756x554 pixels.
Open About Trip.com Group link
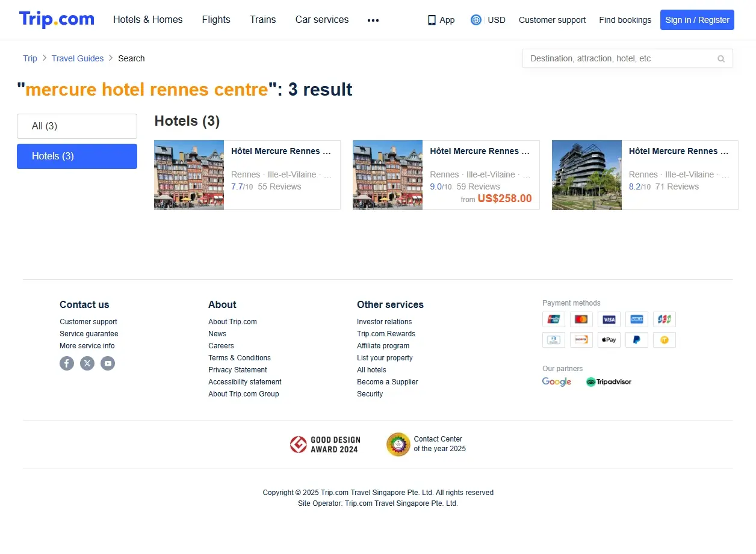coord(244,394)
